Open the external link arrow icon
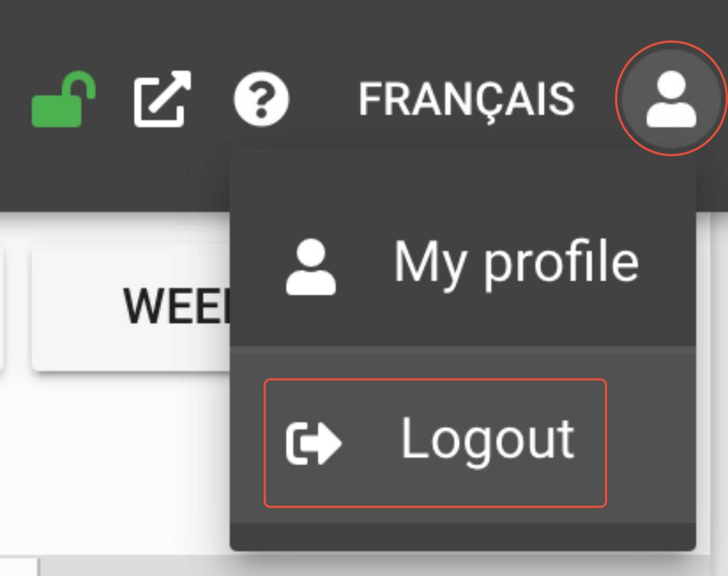The image size is (728, 576). [x=162, y=99]
